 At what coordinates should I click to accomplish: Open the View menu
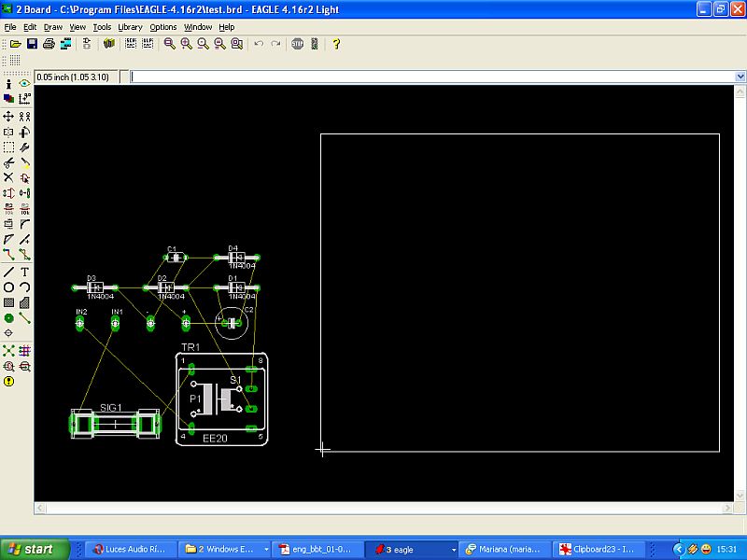(78, 27)
